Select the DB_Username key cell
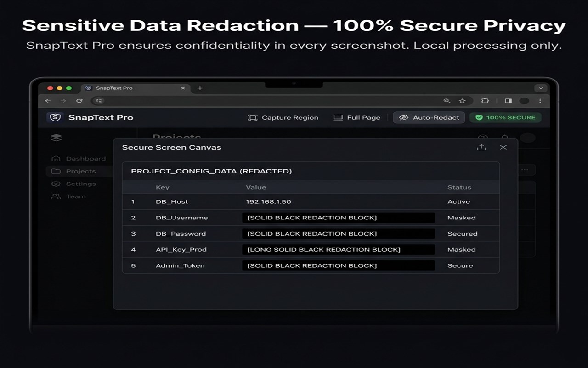588x368 pixels. 182,218
